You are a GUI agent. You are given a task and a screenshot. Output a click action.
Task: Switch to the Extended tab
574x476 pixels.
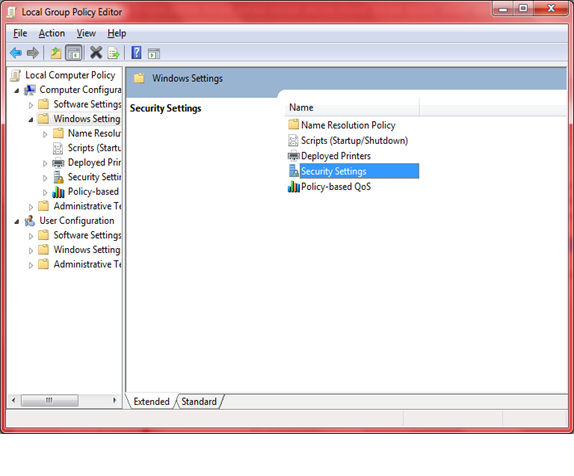pos(152,401)
